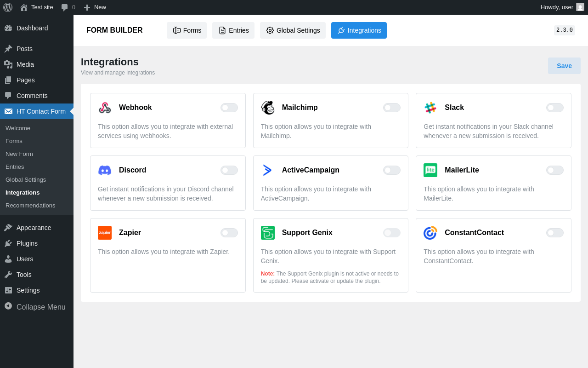The height and width of the screenshot is (368, 588).
Task: Open the Howdy user account menu
Action: [x=561, y=7]
